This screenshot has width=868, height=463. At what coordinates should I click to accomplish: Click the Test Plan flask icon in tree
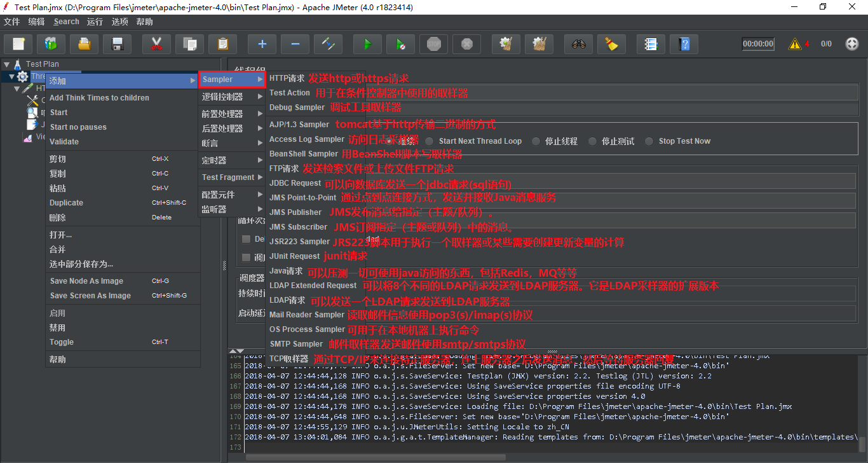[x=18, y=64]
